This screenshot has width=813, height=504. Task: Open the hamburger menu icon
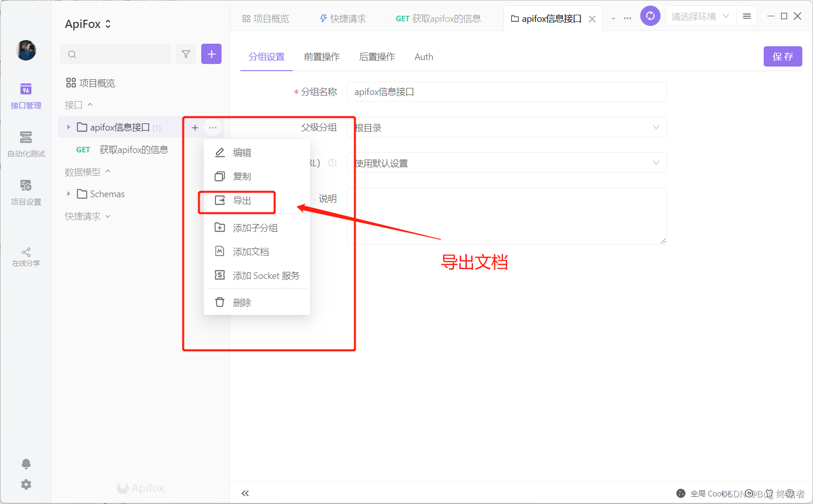(x=747, y=16)
